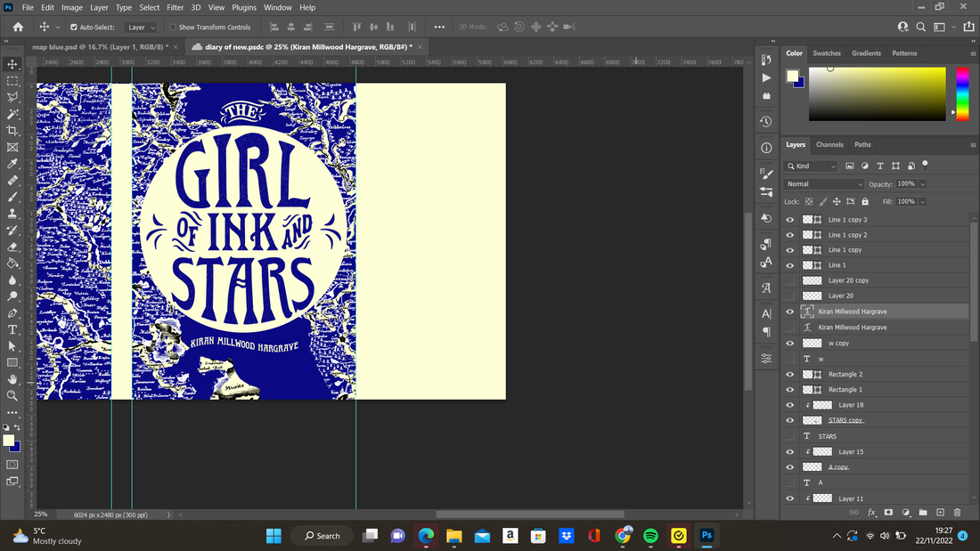Select the Move tool
The height and width of the screenshot is (551, 980).
pyautogui.click(x=12, y=64)
